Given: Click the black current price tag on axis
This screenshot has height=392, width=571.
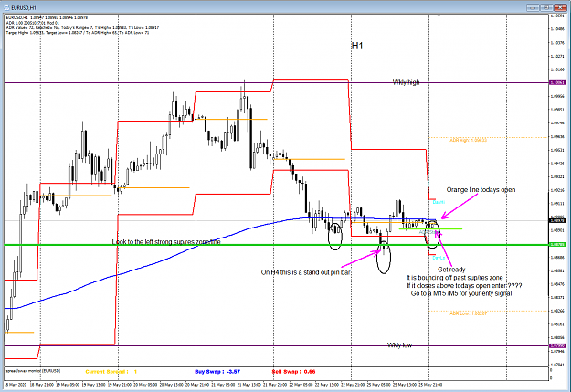Looking at the screenshot, I should click(x=557, y=221).
